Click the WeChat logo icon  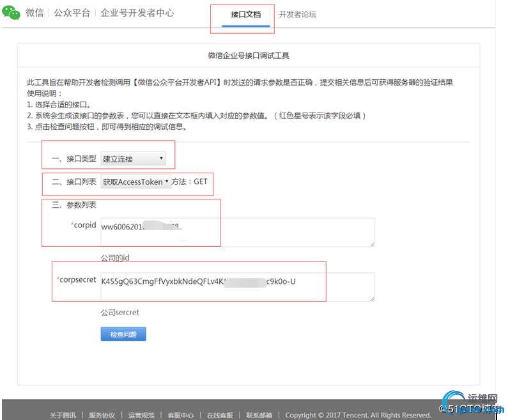[x=11, y=13]
